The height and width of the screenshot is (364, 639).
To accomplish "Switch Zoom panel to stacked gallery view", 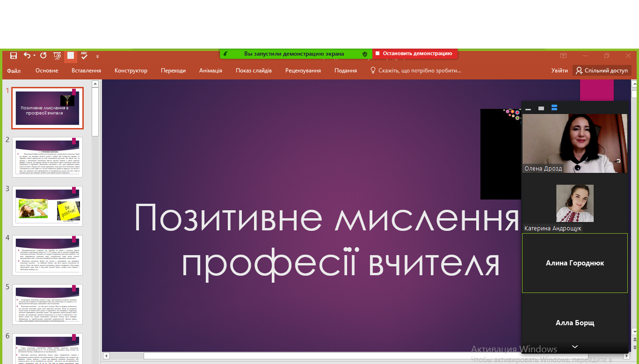I will click(554, 108).
